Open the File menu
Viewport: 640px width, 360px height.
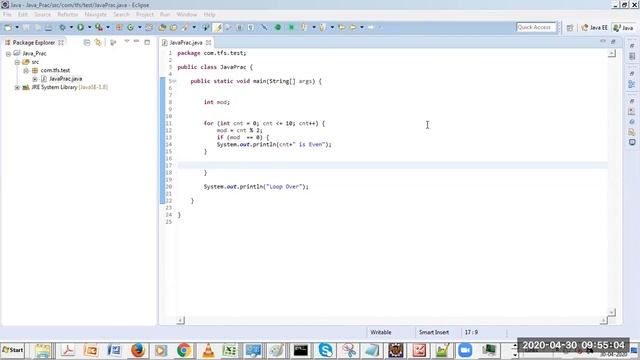point(7,14)
